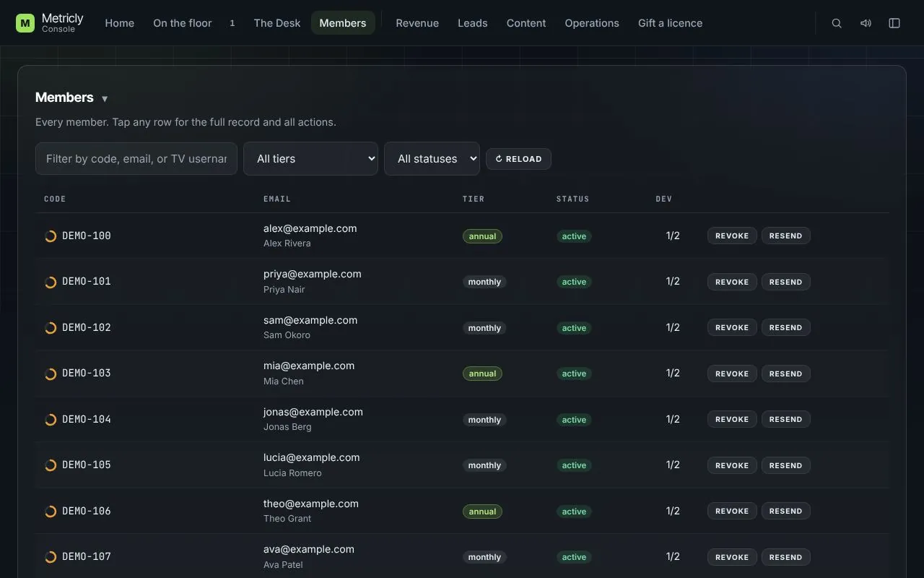Click the On the floor count badge 1
Screen dimensions: 924x578
232,23
